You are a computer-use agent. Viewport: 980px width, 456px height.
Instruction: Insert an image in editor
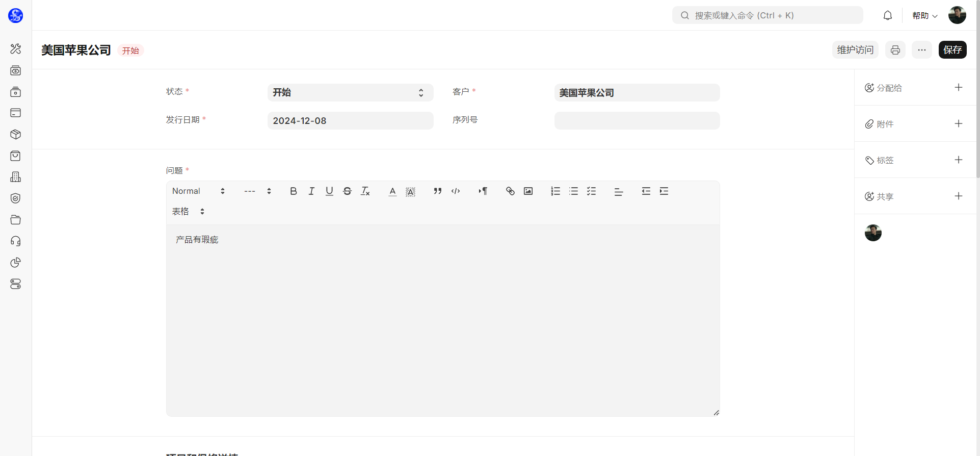click(x=528, y=191)
